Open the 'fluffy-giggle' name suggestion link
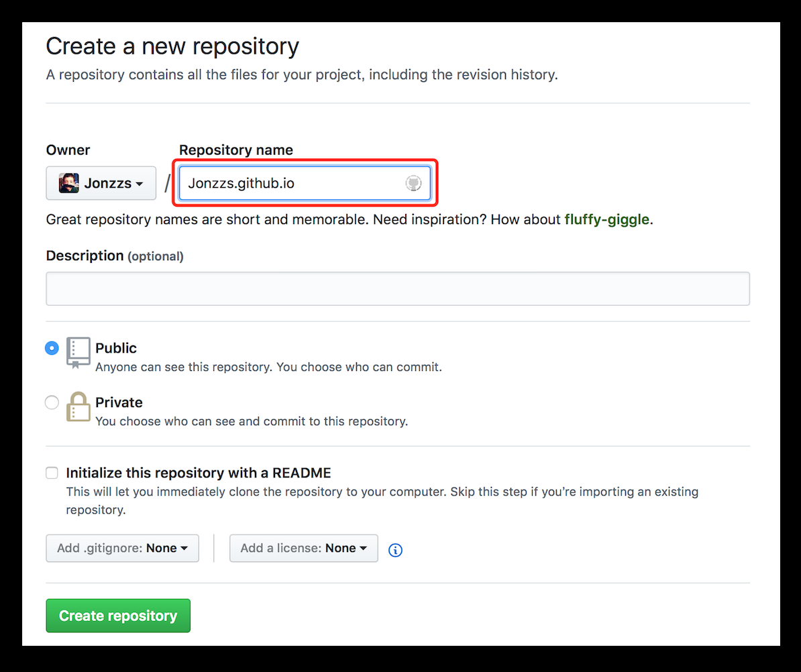Image resolution: width=801 pixels, height=672 pixels. click(606, 219)
